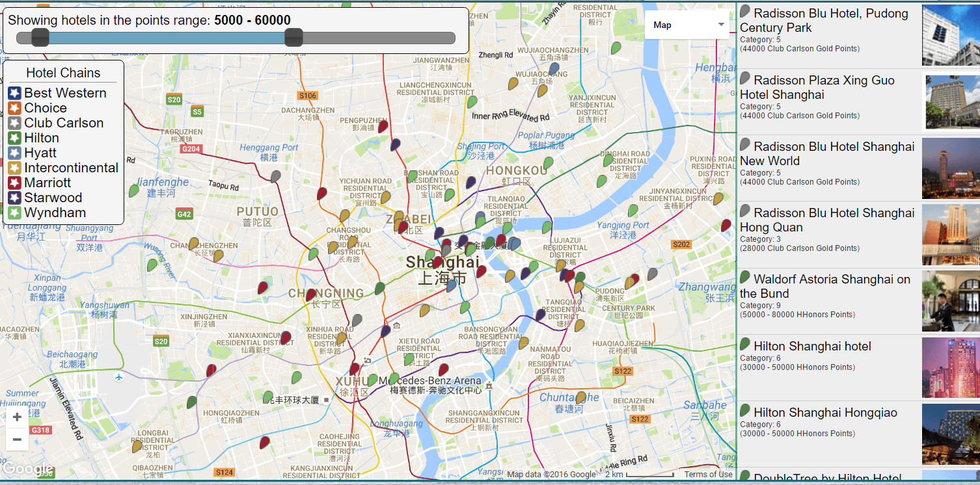Click the Hilton Shanghai hotel thumbnail image

click(951, 368)
